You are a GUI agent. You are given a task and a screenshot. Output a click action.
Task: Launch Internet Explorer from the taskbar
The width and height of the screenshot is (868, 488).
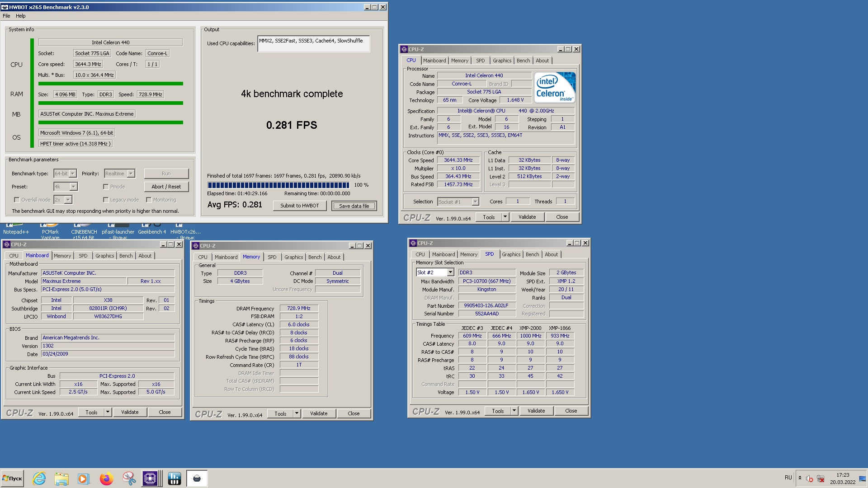[x=39, y=479]
